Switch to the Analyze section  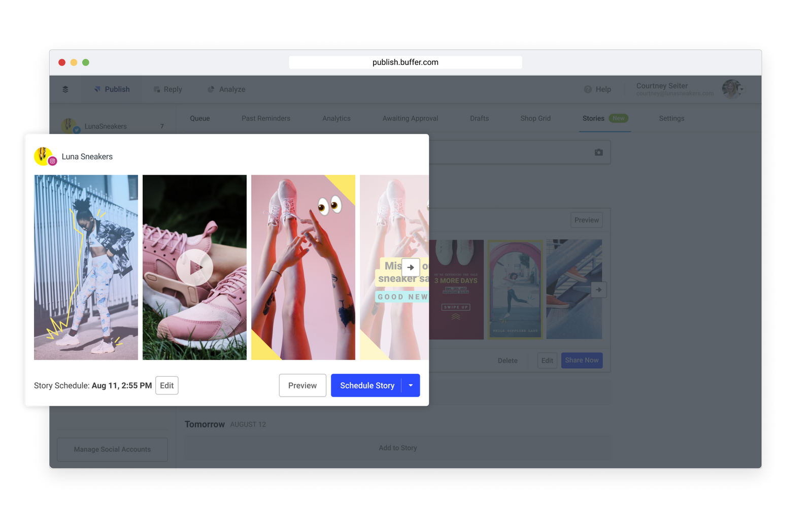[226, 89]
